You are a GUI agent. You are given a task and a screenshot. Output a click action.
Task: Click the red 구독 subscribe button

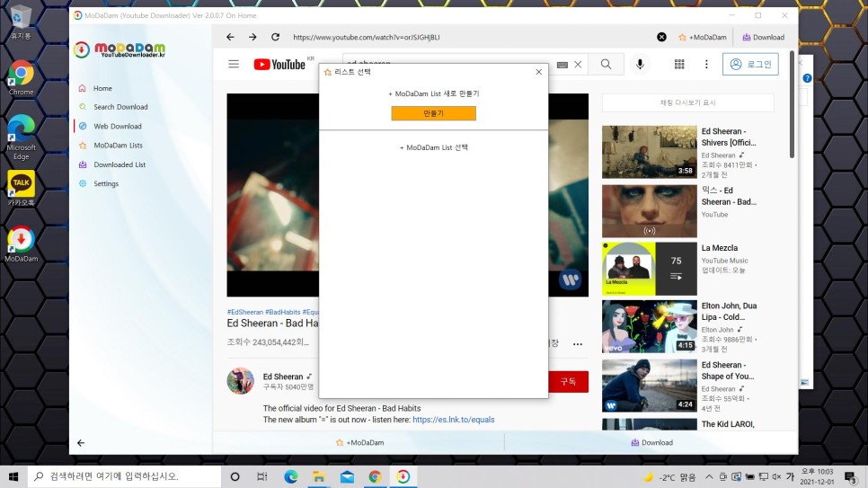[x=569, y=382]
